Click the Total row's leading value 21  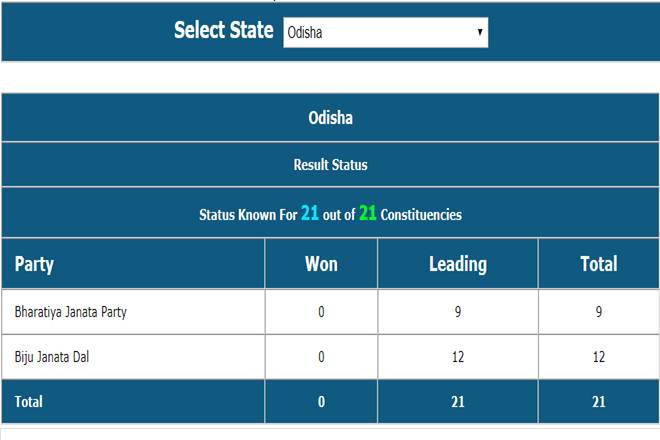click(x=457, y=401)
